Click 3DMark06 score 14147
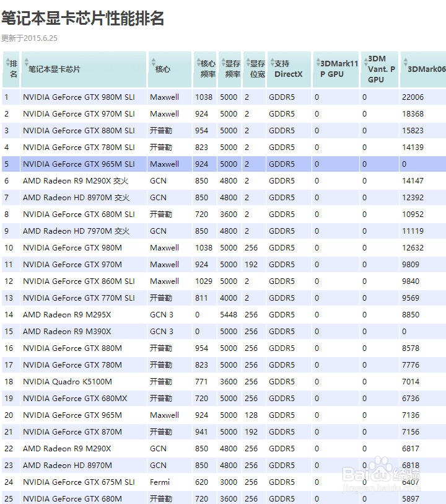The width and height of the screenshot is (446, 504). [x=413, y=180]
